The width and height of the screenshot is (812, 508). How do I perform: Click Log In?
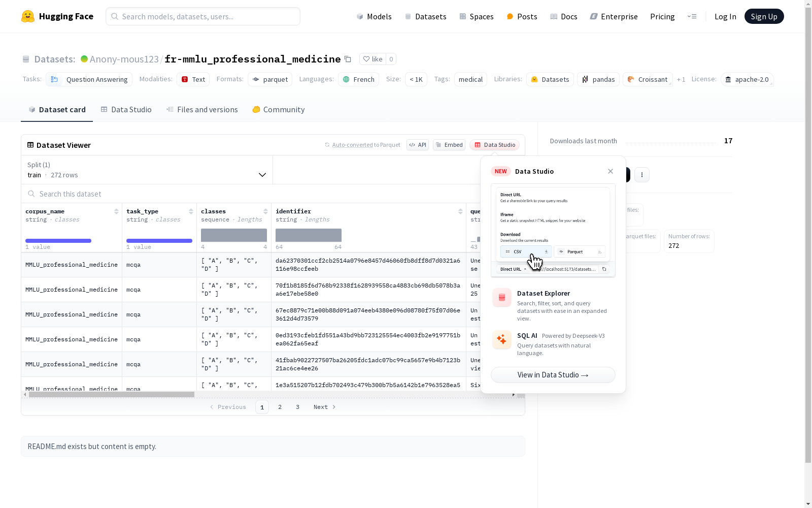point(725,16)
